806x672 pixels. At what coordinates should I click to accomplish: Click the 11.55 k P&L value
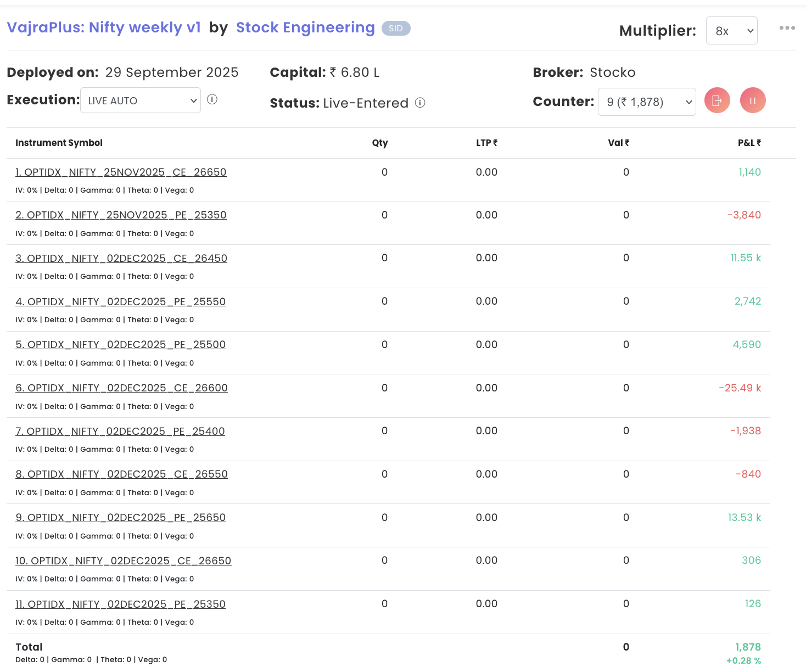click(746, 258)
